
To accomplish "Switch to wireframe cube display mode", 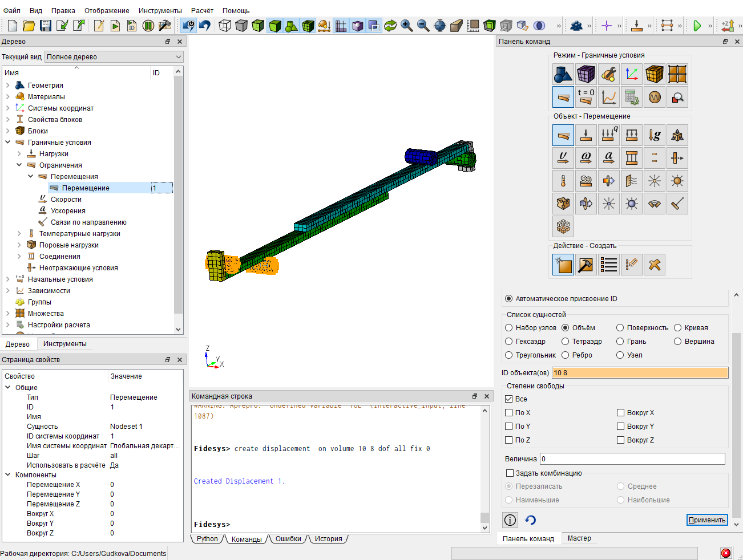I will (225, 26).
